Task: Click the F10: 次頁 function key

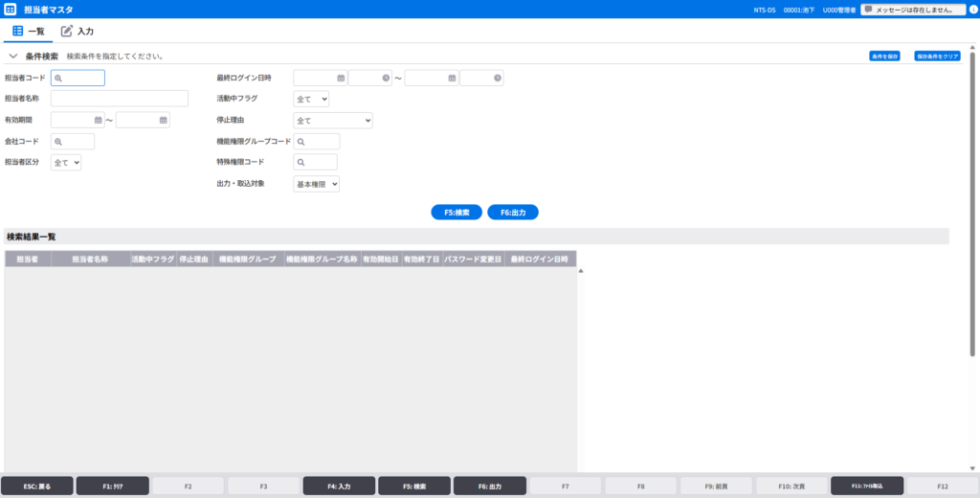Action: pos(791,487)
